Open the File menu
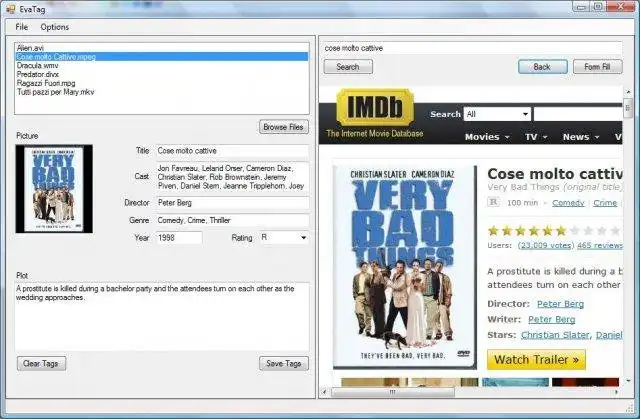Image resolution: width=640 pixels, height=419 pixels. (x=22, y=27)
